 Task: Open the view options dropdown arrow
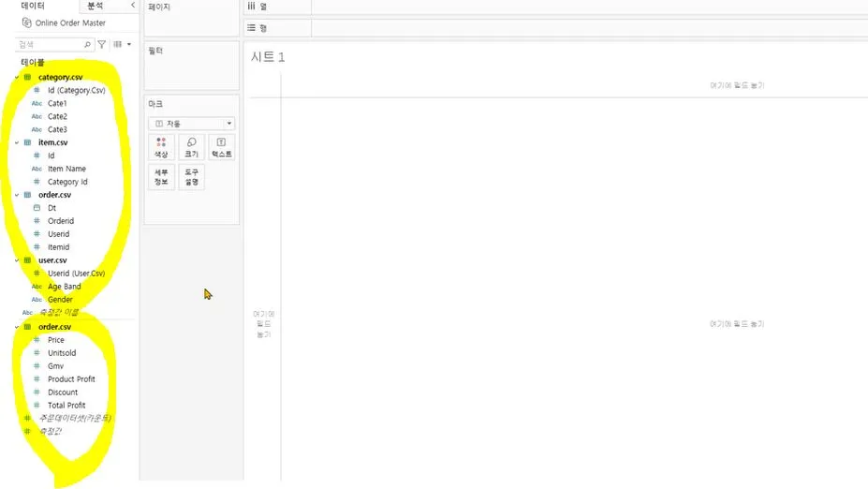(x=129, y=44)
